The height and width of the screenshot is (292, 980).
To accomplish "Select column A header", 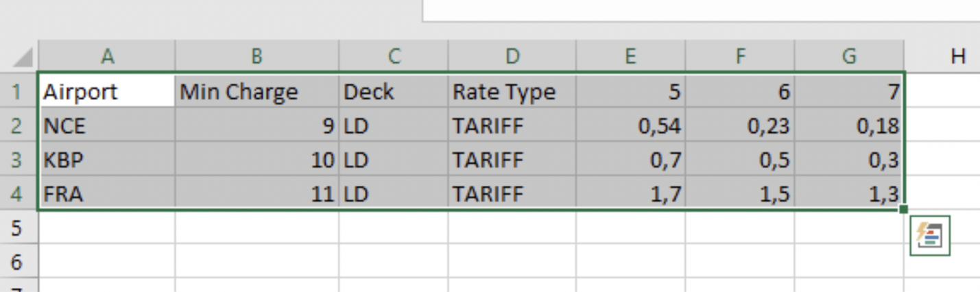I will tap(106, 56).
